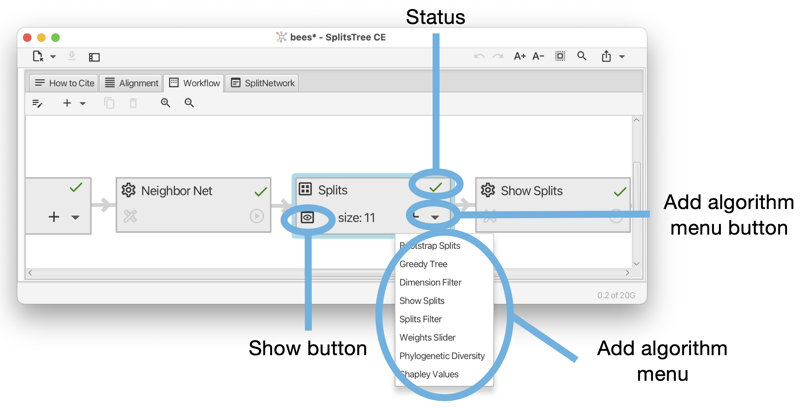
Task: Click the undo arrow icon
Action: tap(479, 57)
